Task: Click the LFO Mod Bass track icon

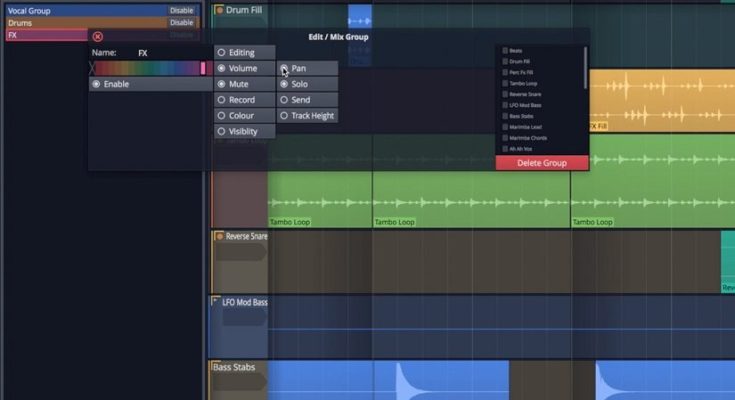Action: pyautogui.click(x=219, y=301)
